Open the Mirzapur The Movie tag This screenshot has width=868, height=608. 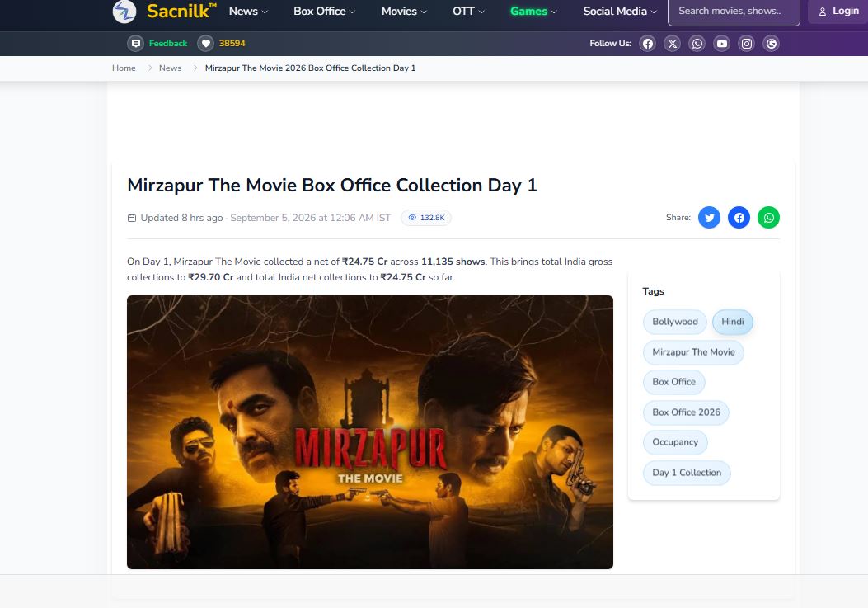pos(693,352)
